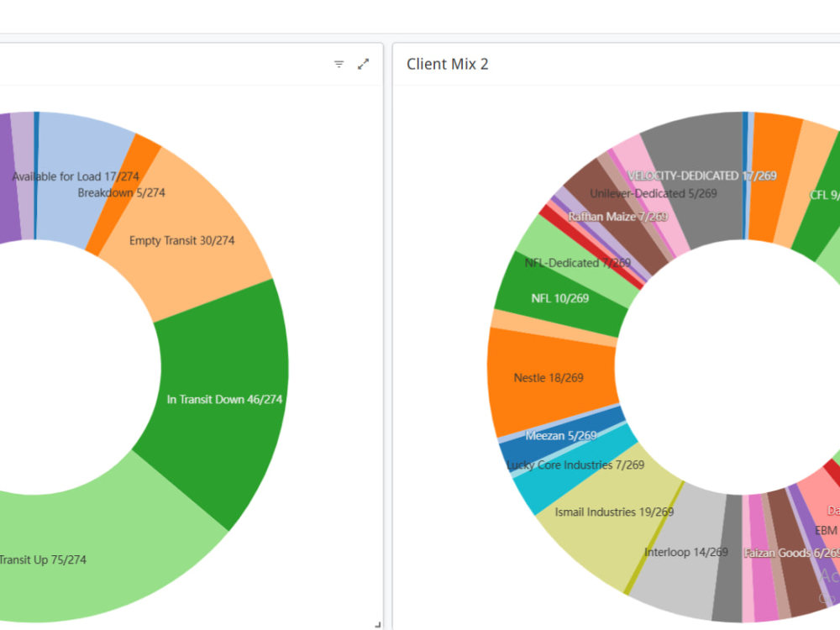The image size is (840, 630).
Task: Click the Client Mix 2 panel title
Action: (448, 65)
